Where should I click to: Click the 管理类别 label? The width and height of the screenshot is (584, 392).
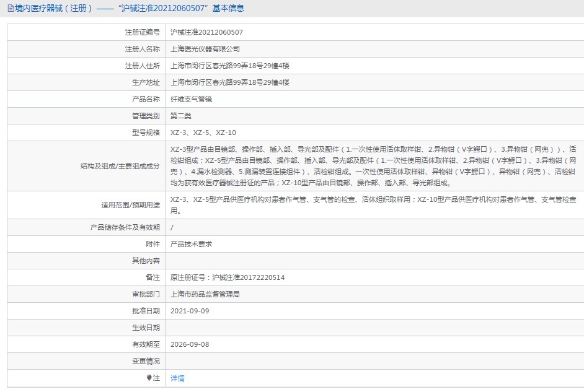coord(146,116)
